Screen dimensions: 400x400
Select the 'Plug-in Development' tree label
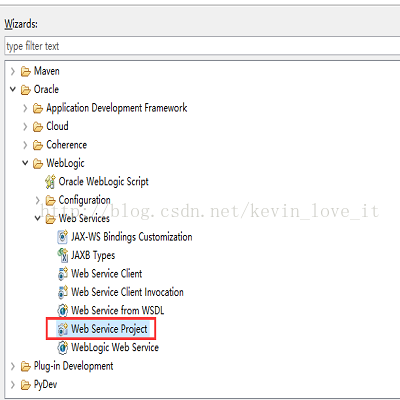pyautogui.click(x=74, y=366)
